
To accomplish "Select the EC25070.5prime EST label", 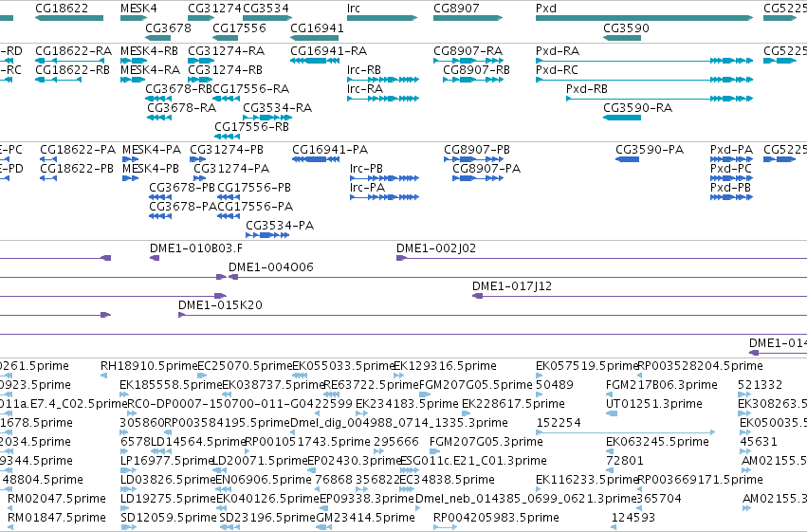I will coord(245,366).
